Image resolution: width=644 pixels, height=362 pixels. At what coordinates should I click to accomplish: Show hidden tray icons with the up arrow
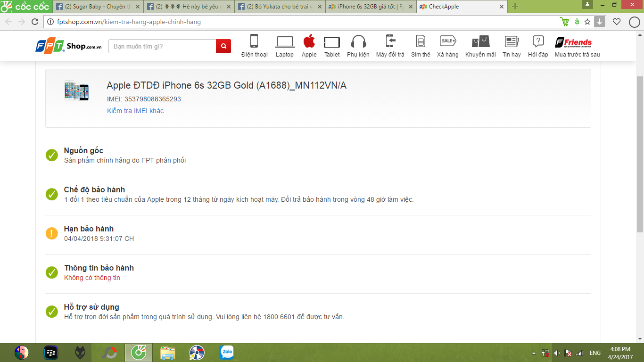click(534, 353)
